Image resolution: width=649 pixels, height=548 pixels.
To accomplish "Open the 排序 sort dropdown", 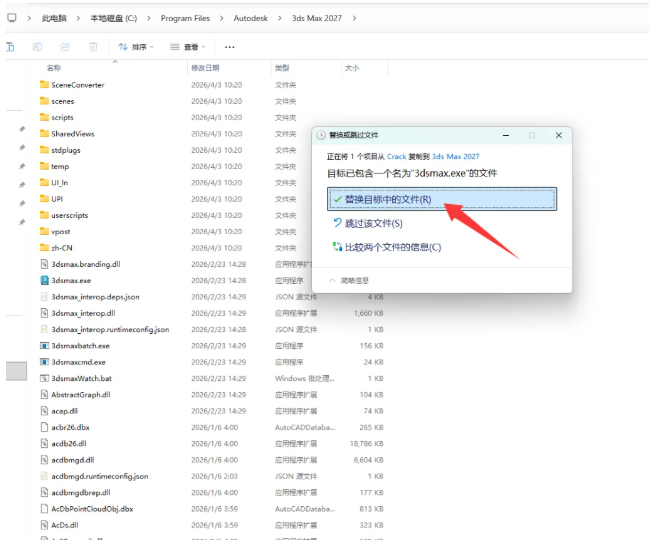I will pyautogui.click(x=133, y=47).
